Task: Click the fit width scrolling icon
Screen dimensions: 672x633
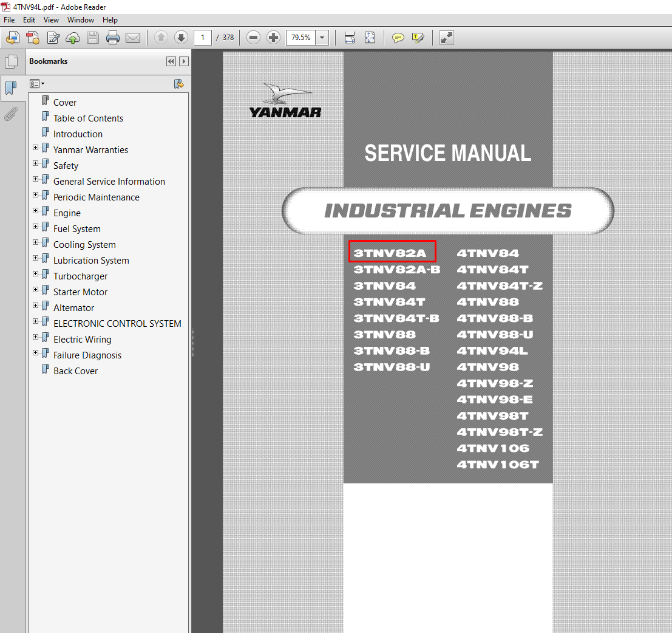Action: pos(350,38)
